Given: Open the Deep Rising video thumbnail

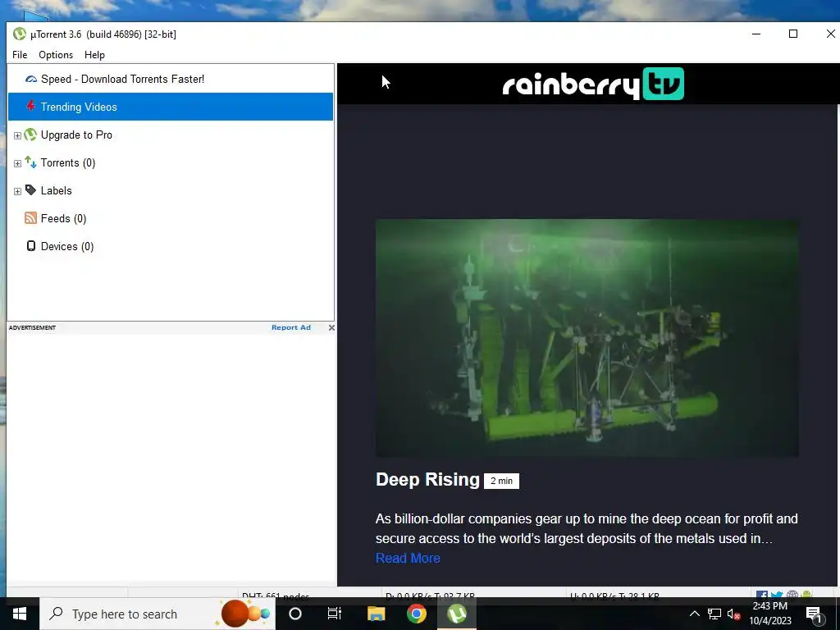Looking at the screenshot, I should (587, 338).
